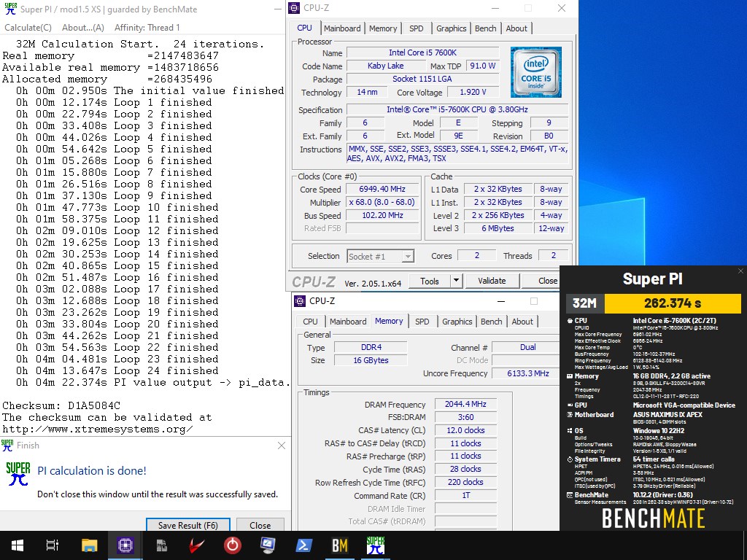747x560 pixels.
Task: Click the http://www.xtremesystems.org/ text
Action: pos(98,429)
